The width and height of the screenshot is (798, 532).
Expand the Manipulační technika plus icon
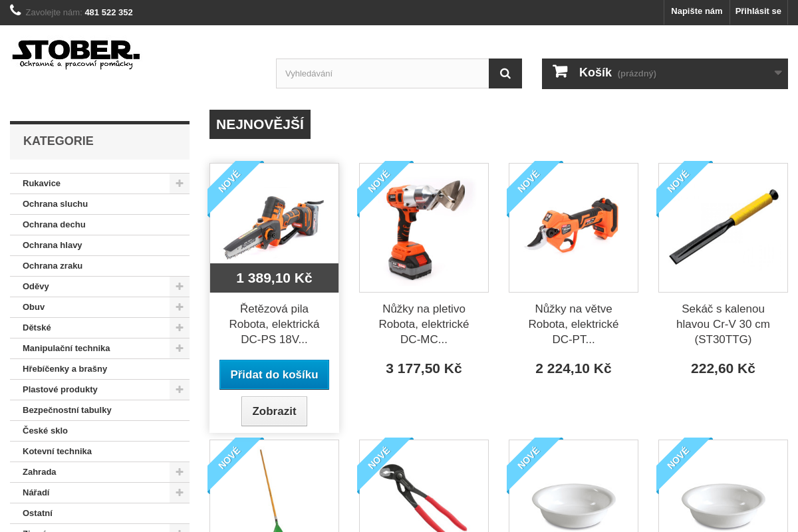pyautogui.click(x=180, y=348)
